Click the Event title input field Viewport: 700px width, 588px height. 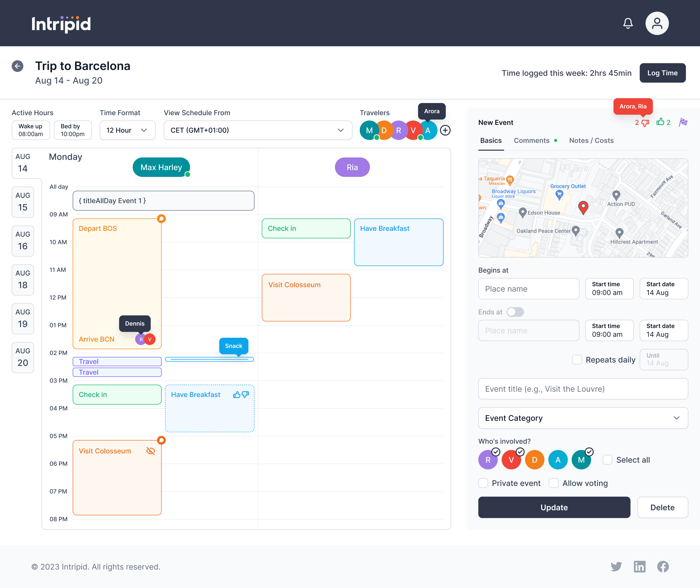(x=583, y=389)
